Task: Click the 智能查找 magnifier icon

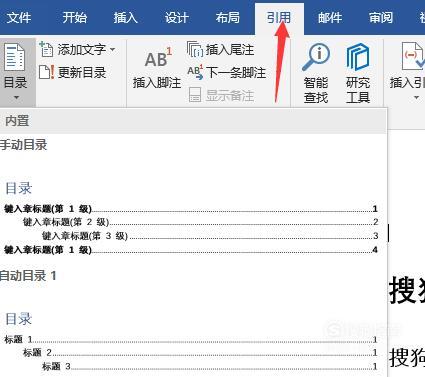Action: (x=316, y=57)
